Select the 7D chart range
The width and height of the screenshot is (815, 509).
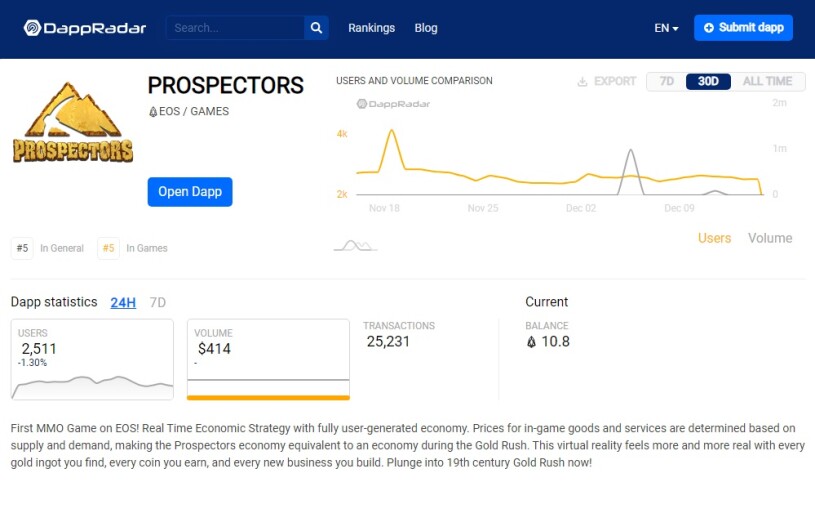click(x=666, y=82)
